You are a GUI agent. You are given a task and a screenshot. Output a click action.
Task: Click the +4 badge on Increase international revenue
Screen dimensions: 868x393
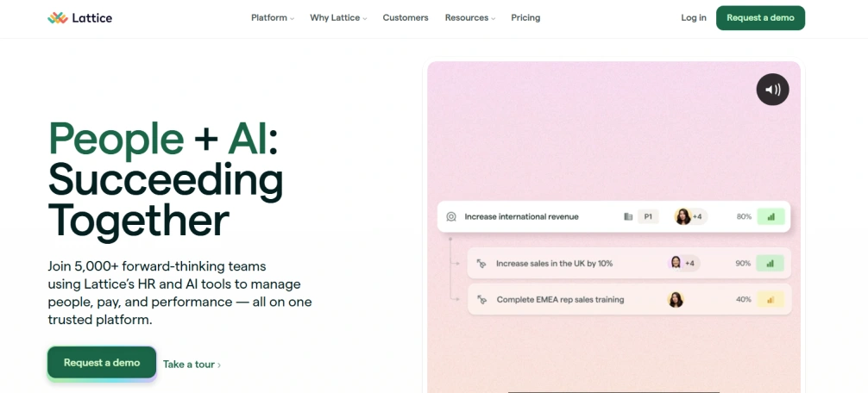[x=697, y=216]
